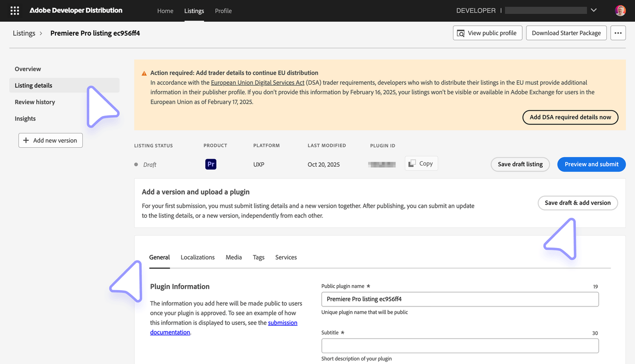Click the plus icon to add new version
The height and width of the screenshot is (364, 635).
click(25, 140)
